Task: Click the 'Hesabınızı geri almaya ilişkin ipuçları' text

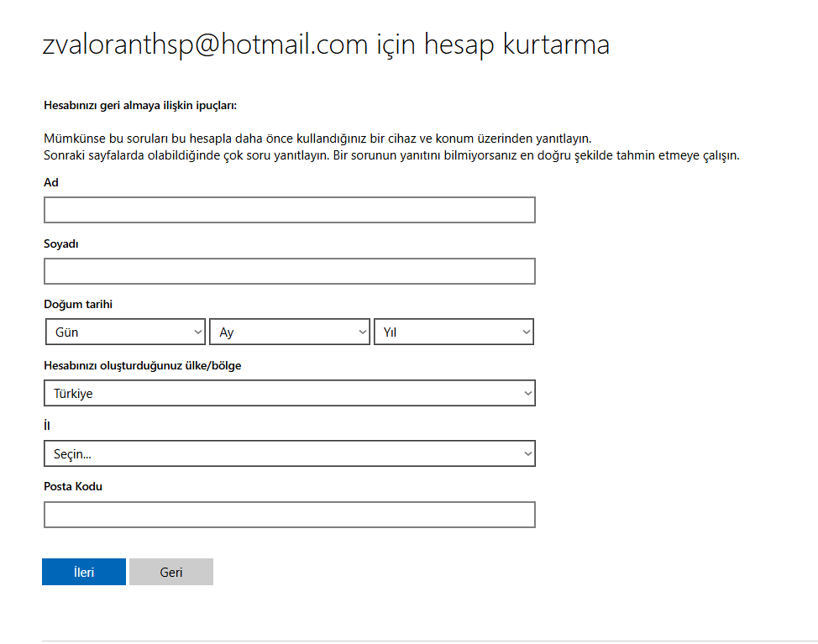Action: point(140,105)
